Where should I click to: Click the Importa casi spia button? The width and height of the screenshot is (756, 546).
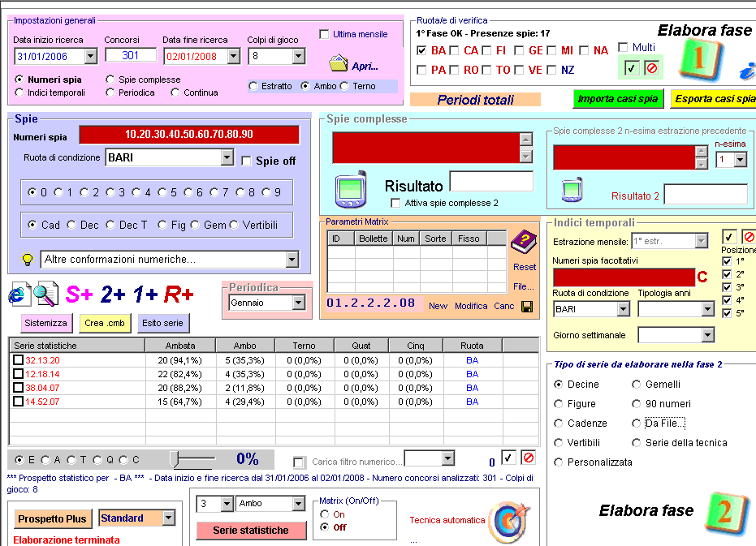618,99
